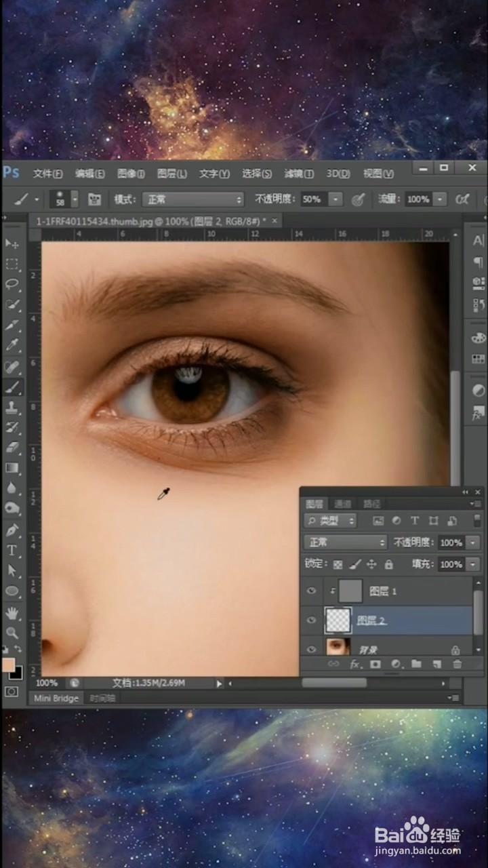488x868 pixels.
Task: Open the 编辑(E) menu
Action: tap(89, 174)
